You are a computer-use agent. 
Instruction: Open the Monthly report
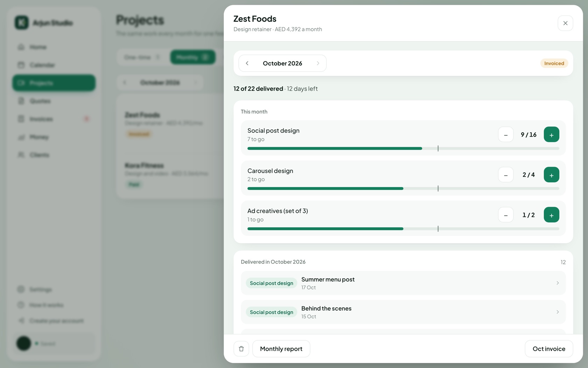click(x=281, y=349)
